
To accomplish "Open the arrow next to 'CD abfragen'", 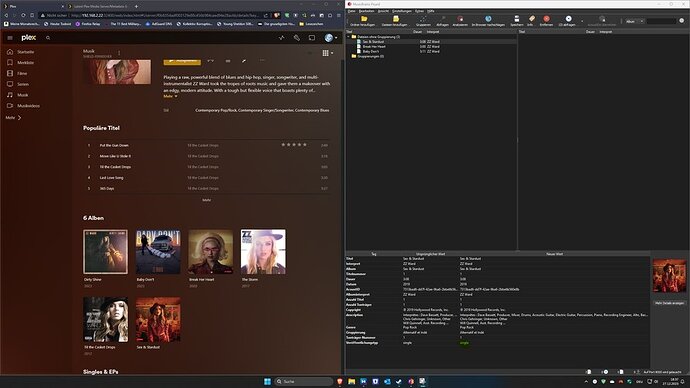I will (582, 21).
